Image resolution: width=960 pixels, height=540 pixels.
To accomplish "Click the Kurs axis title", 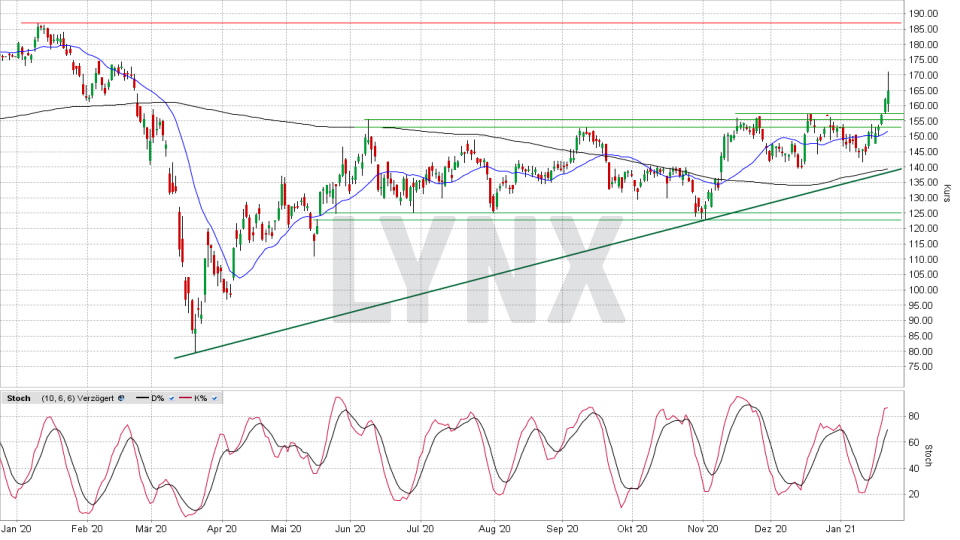I will pos(947,193).
